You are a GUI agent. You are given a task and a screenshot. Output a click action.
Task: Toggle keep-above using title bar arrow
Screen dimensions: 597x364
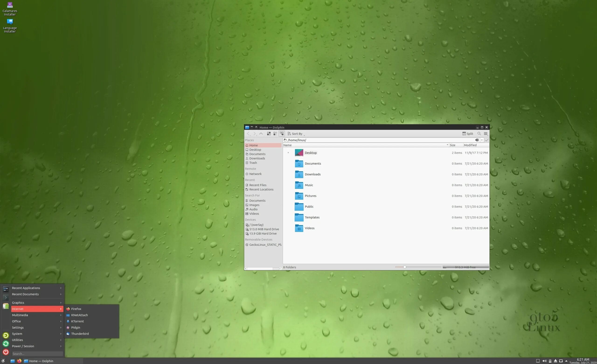256,127
